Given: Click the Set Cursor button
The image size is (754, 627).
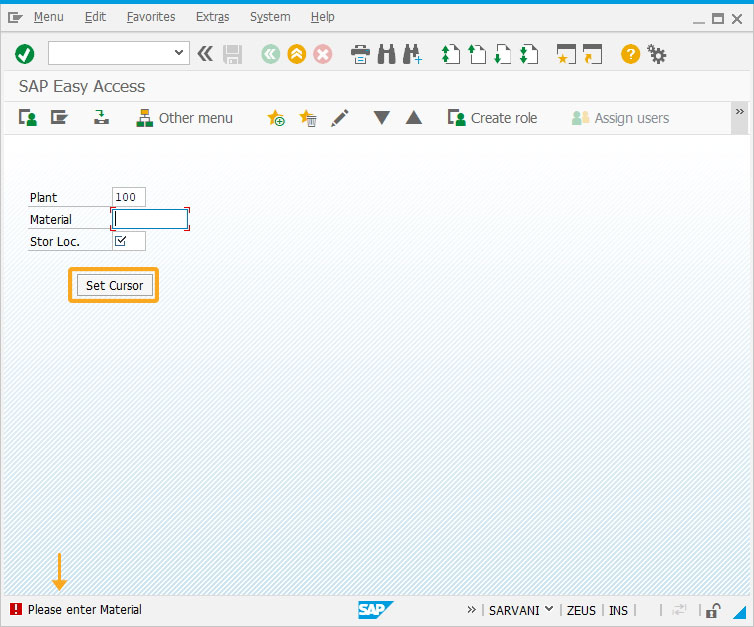Looking at the screenshot, I should click(114, 285).
